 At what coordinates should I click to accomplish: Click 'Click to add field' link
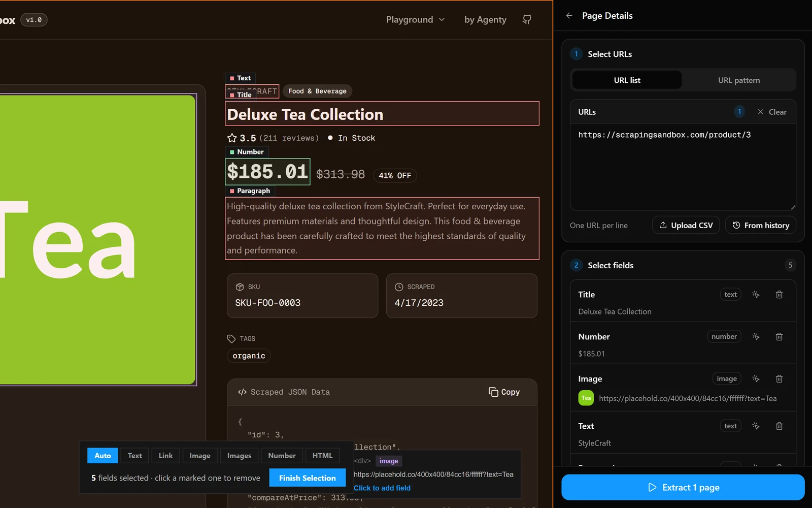(382, 488)
